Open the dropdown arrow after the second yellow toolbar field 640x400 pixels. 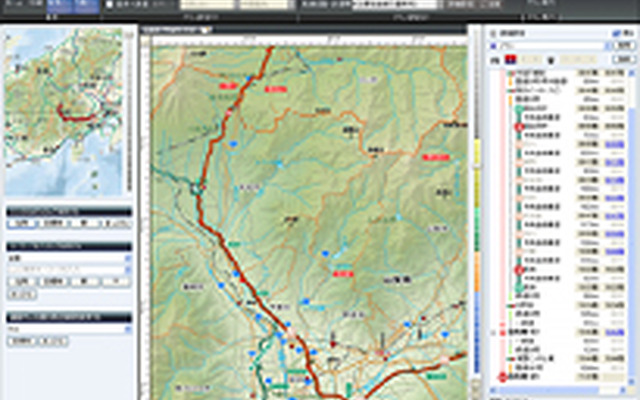click(x=291, y=4)
